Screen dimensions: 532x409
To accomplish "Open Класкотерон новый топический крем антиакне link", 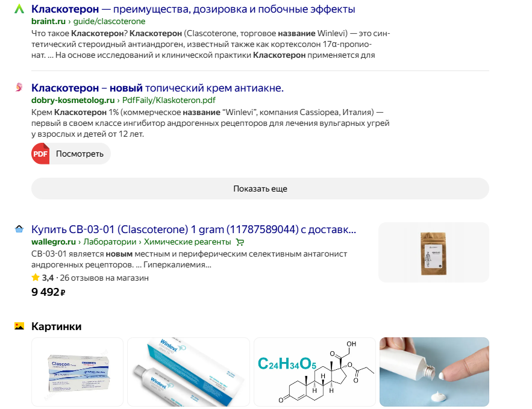I will tap(157, 88).
